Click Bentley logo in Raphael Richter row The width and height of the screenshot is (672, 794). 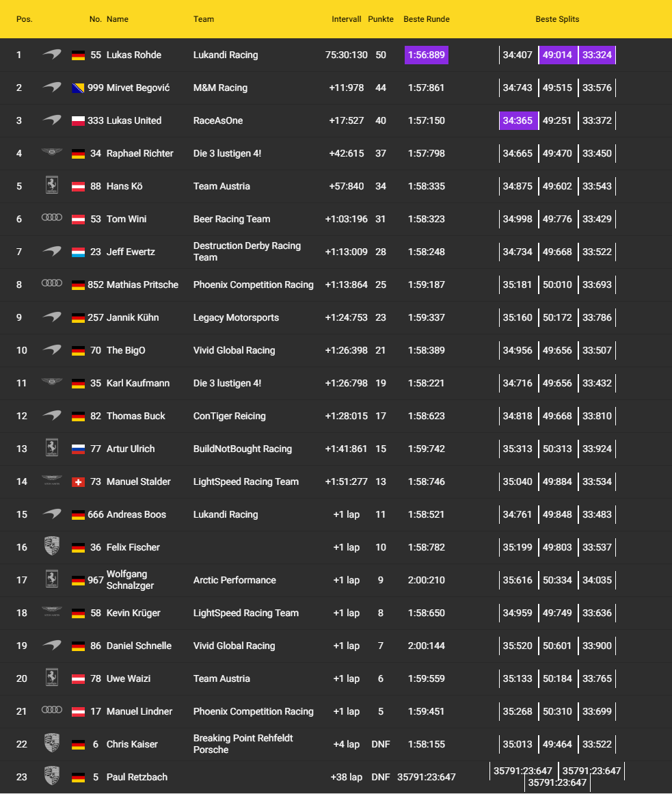coord(52,153)
